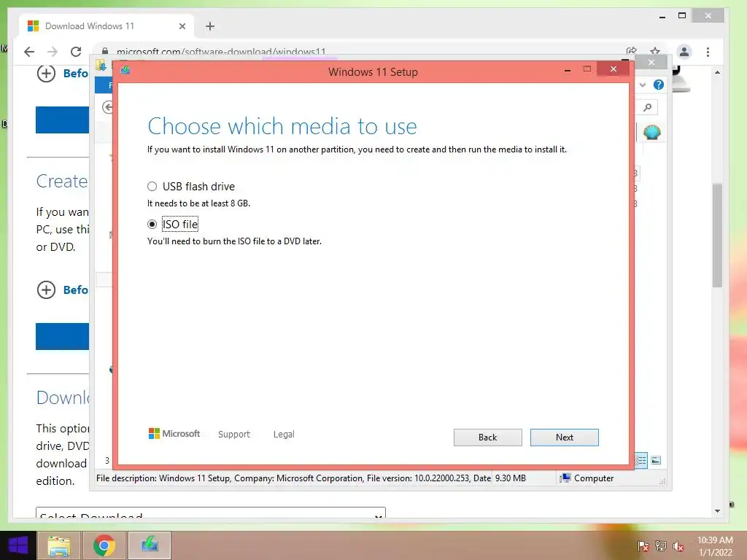Open the clock showing 10:39 AM
Screen dimensions: 747x560
pyautogui.click(x=715, y=545)
